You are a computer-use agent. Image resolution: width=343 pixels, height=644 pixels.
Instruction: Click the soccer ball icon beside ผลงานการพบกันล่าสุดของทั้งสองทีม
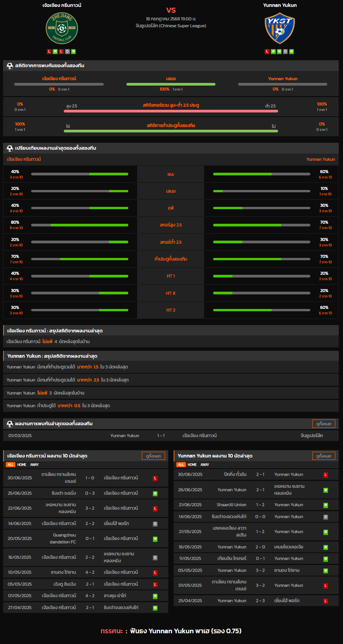tap(10, 424)
